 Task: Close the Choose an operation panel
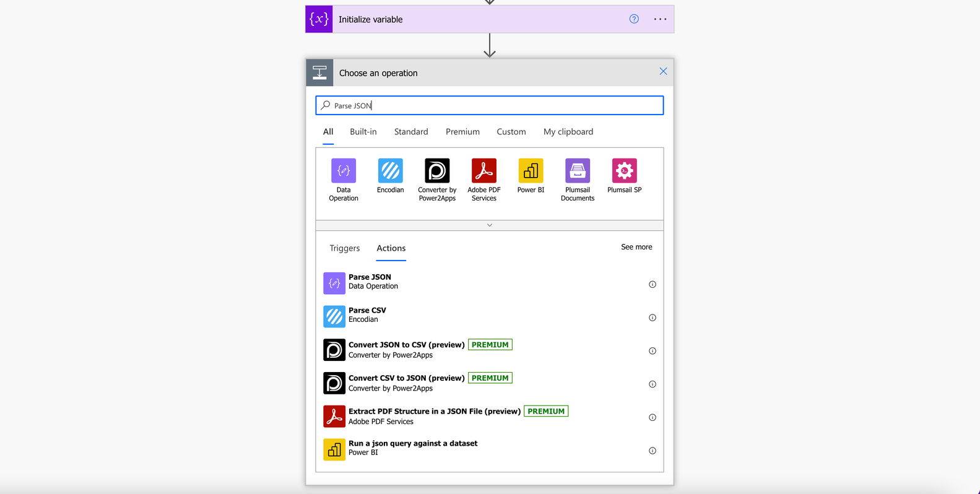pos(663,71)
